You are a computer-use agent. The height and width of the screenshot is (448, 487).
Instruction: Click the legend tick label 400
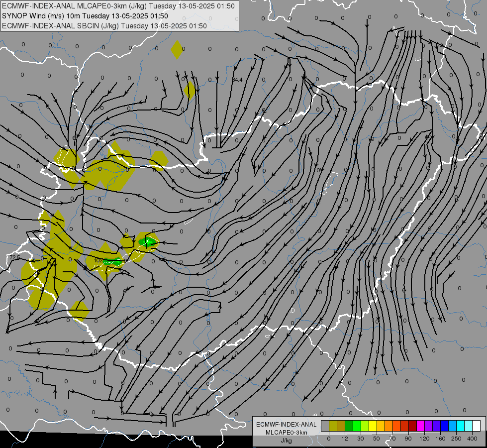pyautogui.click(x=472, y=439)
